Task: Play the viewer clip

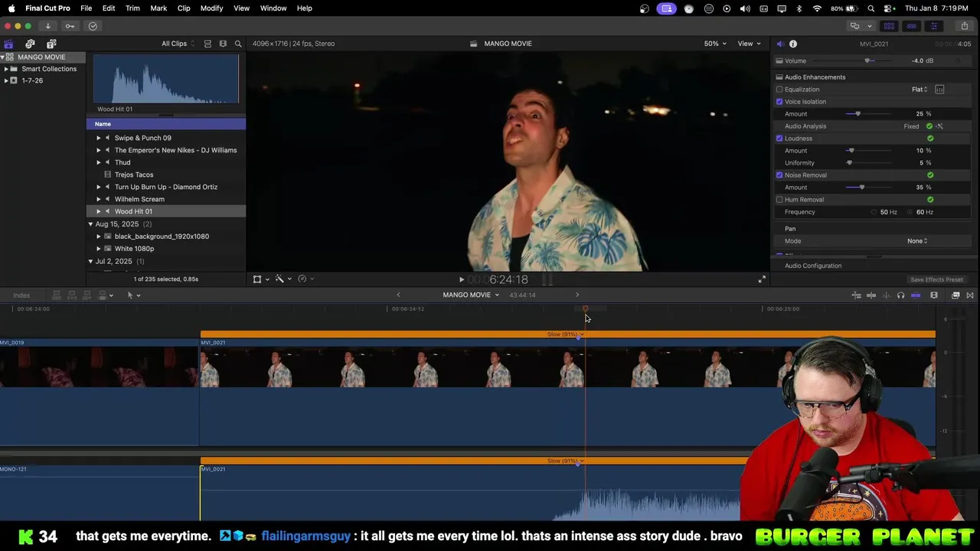Action: tap(461, 280)
